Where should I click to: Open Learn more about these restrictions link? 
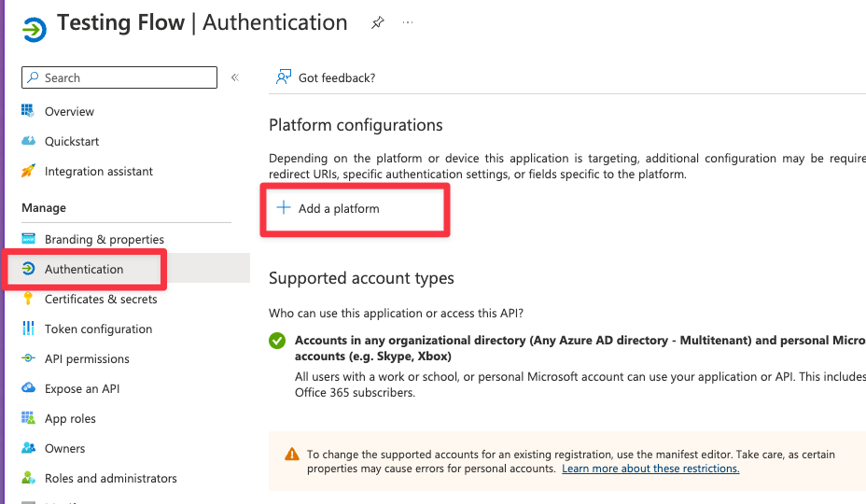tap(650, 469)
